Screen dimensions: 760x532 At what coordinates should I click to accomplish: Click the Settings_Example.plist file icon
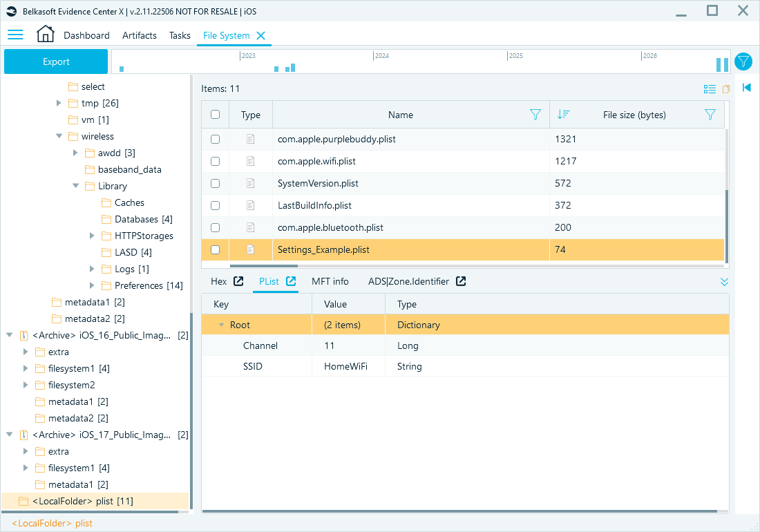pyautogui.click(x=251, y=249)
